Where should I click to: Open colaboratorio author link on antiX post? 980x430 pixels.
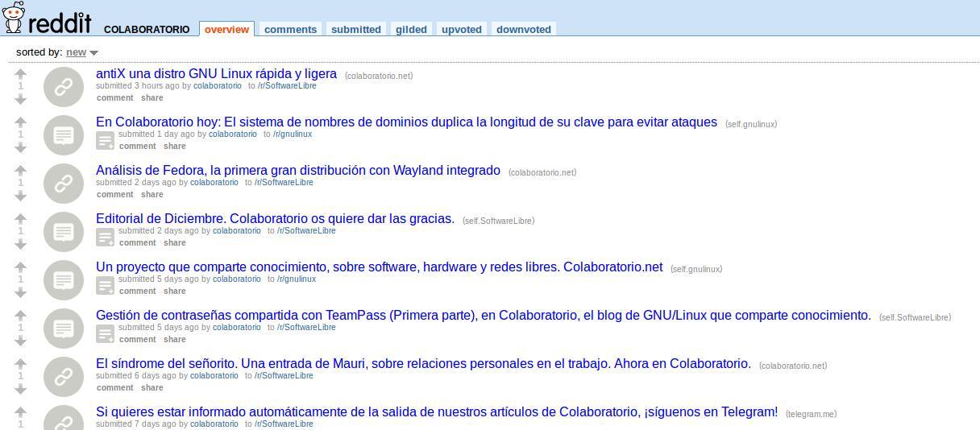click(218, 85)
